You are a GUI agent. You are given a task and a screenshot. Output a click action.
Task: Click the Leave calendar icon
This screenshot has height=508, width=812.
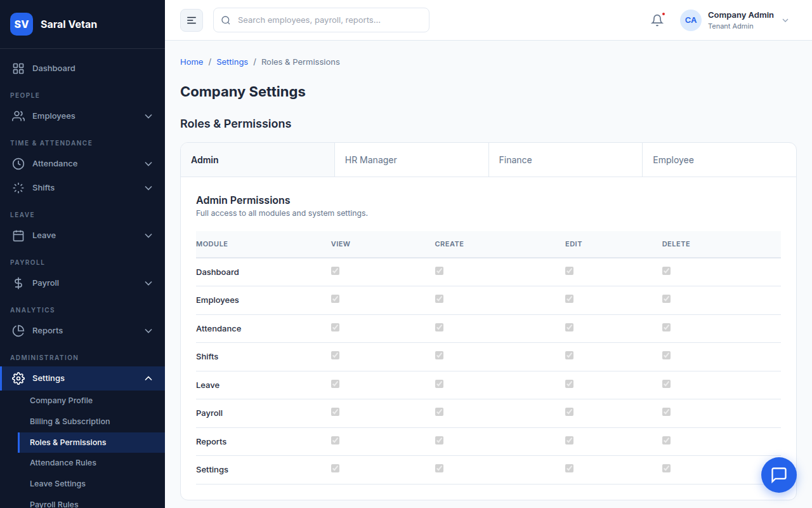(x=18, y=236)
